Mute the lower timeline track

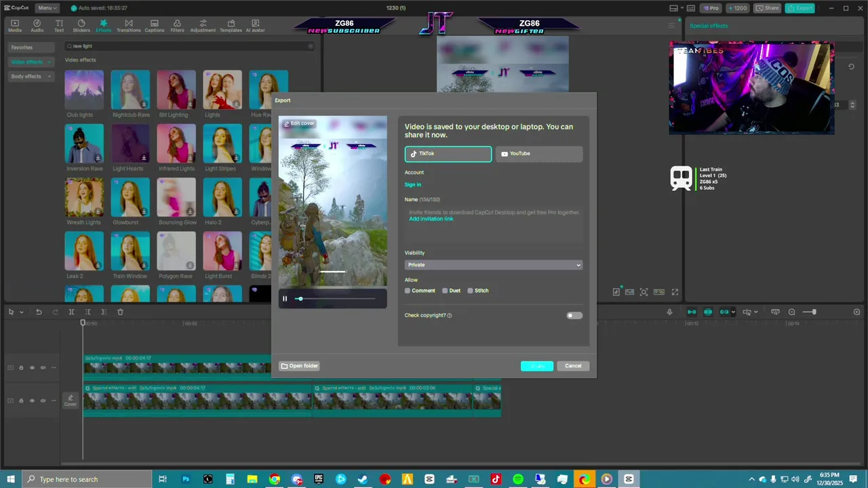(43, 401)
